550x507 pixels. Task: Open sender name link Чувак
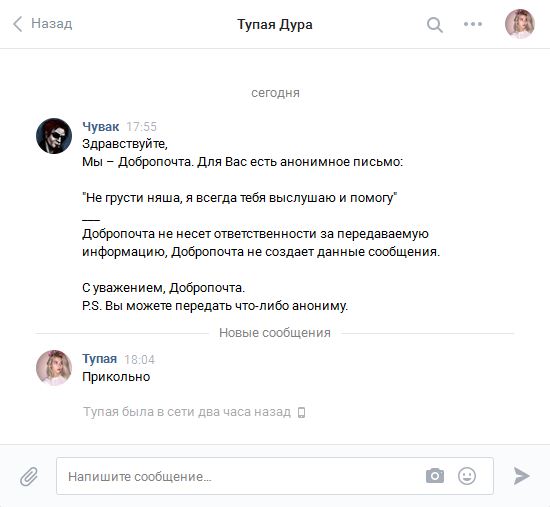101,127
